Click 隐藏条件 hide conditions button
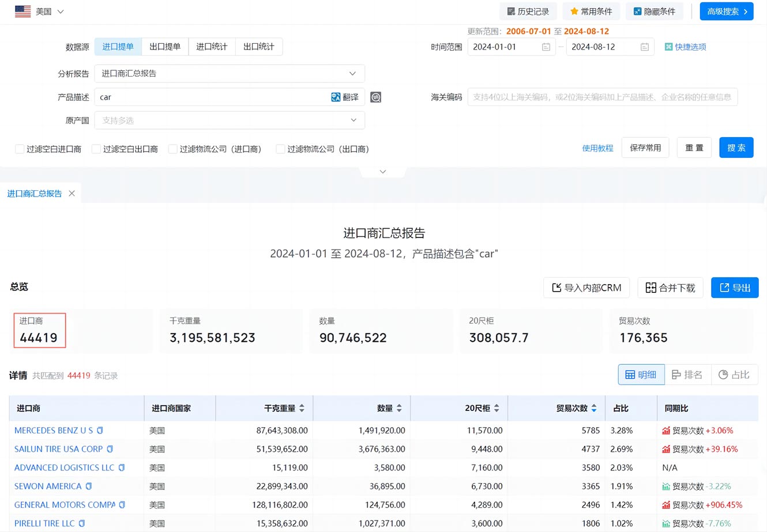 (655, 12)
